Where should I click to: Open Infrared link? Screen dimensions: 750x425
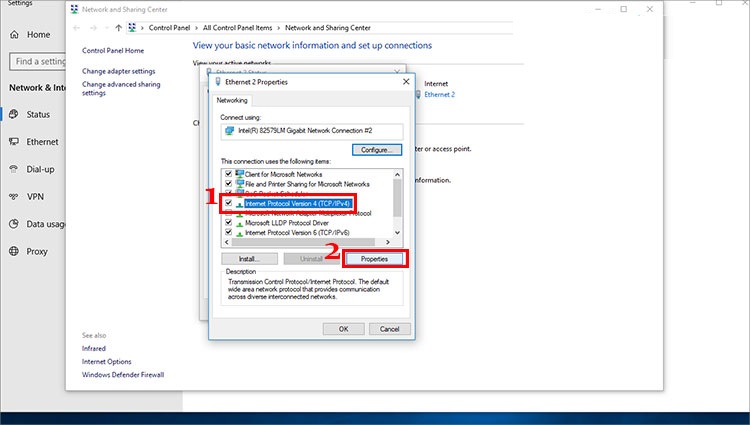(94, 349)
